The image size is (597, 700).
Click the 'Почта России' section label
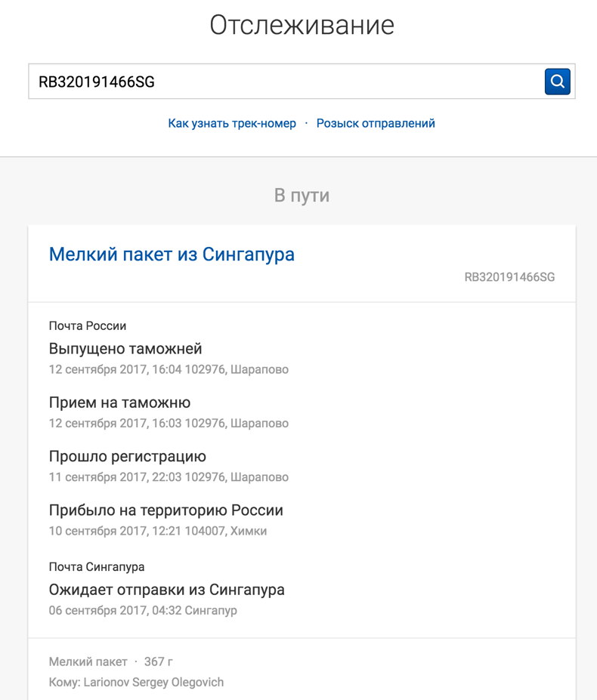pos(88,326)
